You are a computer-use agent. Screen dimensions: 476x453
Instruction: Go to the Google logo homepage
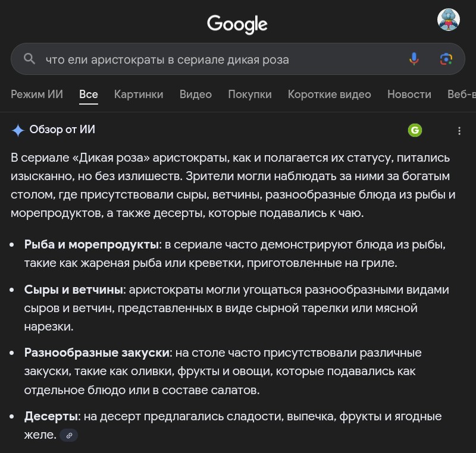[x=237, y=24]
